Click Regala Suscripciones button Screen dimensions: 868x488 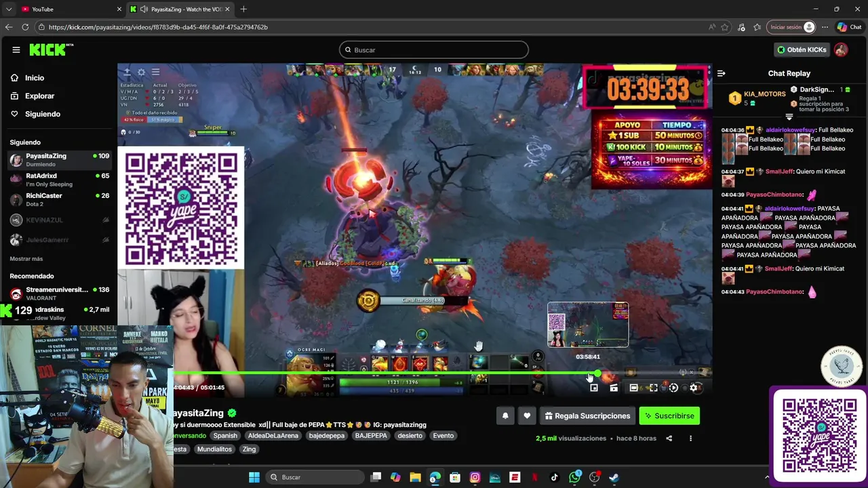587,416
